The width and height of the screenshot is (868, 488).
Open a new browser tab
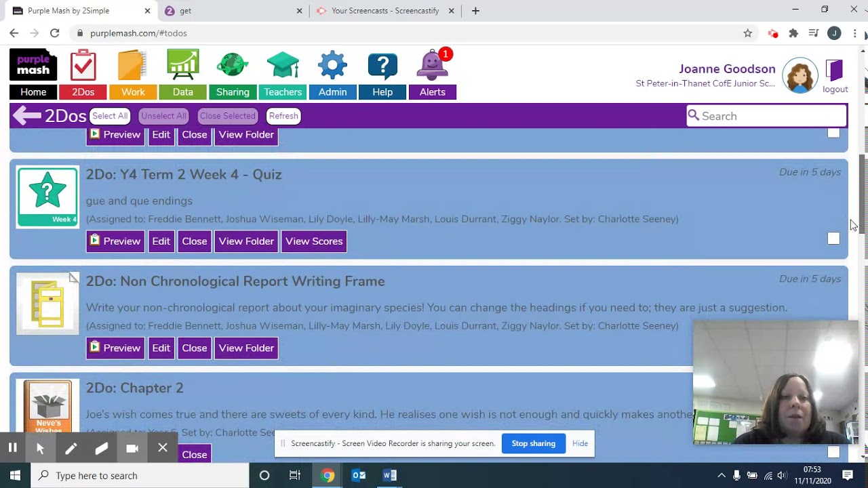point(475,11)
